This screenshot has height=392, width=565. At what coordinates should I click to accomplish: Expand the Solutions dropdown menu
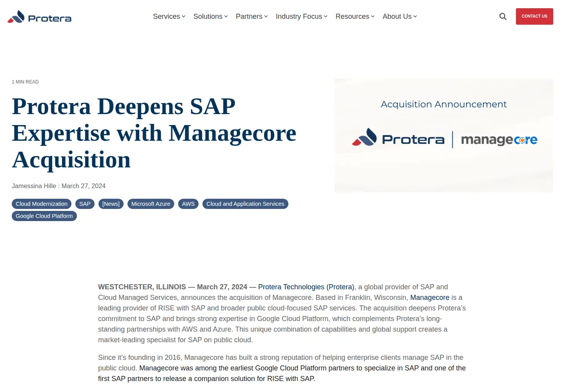210,16
